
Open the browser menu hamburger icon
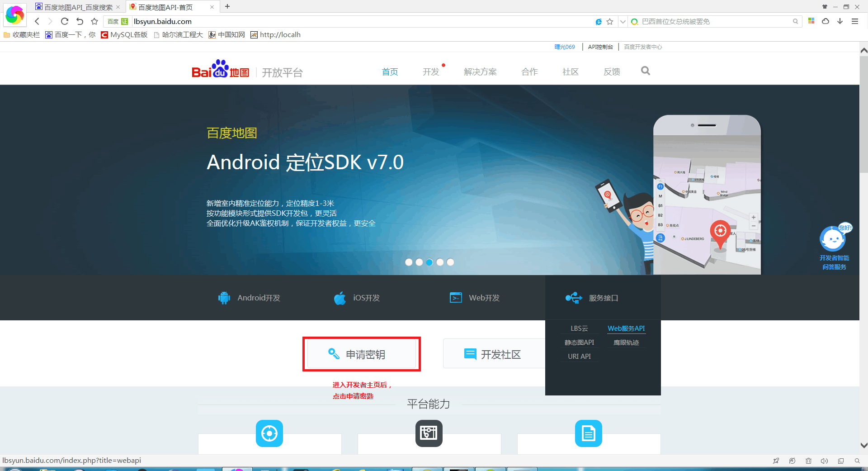[x=855, y=21]
